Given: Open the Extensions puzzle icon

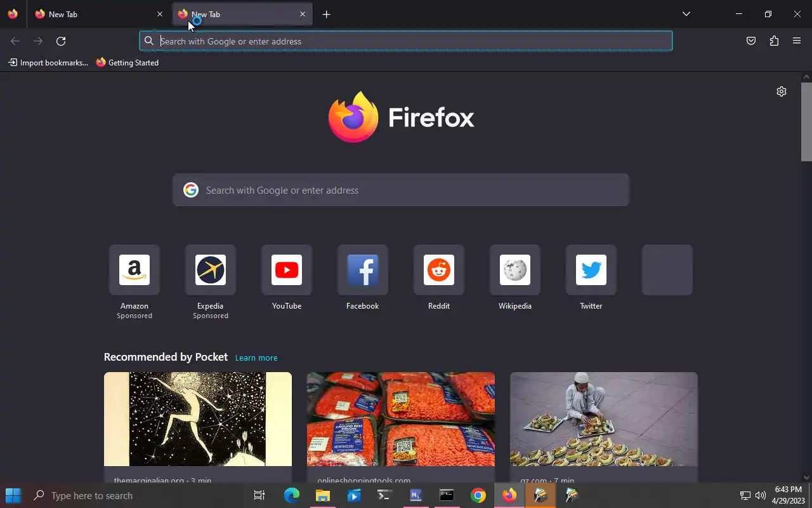Looking at the screenshot, I should [x=774, y=41].
